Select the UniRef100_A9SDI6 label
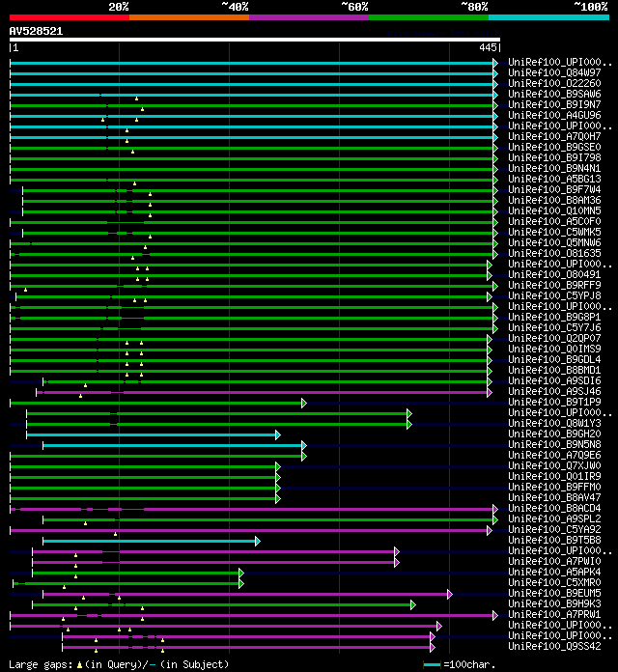The width and height of the screenshot is (618, 672). click(554, 380)
